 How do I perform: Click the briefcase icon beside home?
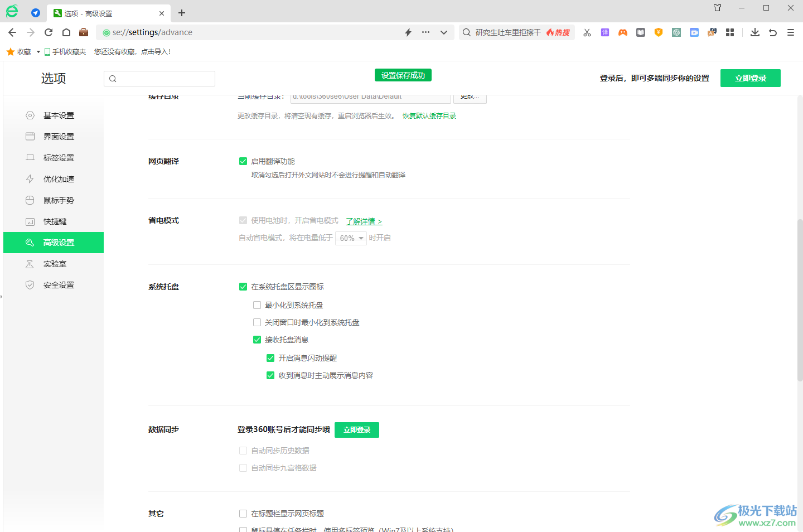point(84,32)
